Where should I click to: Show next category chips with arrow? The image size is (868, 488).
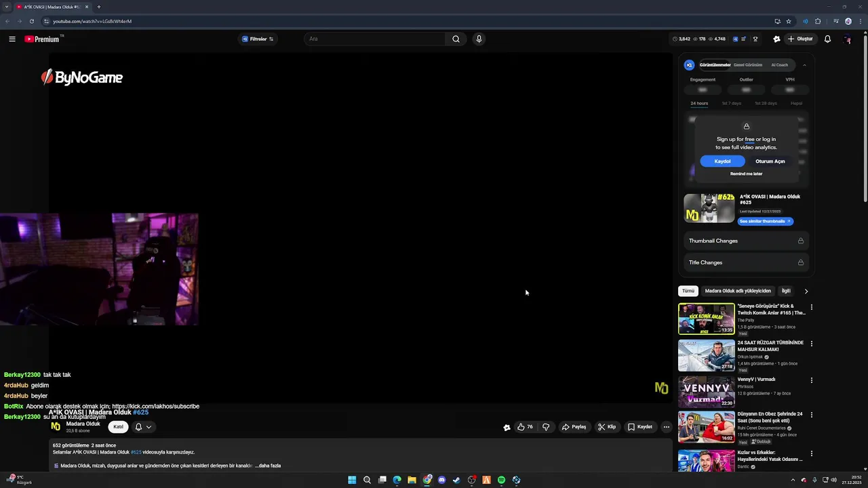pyautogui.click(x=806, y=291)
